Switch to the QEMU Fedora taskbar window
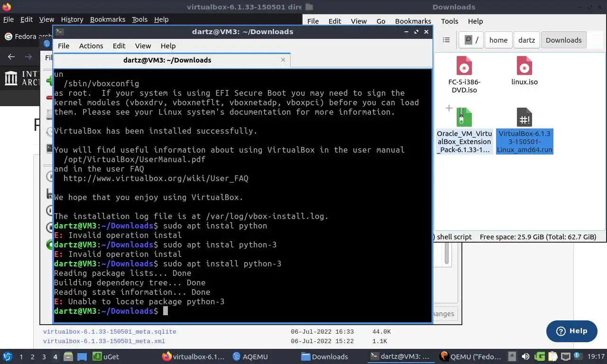The image size is (607, 364). (x=469, y=356)
